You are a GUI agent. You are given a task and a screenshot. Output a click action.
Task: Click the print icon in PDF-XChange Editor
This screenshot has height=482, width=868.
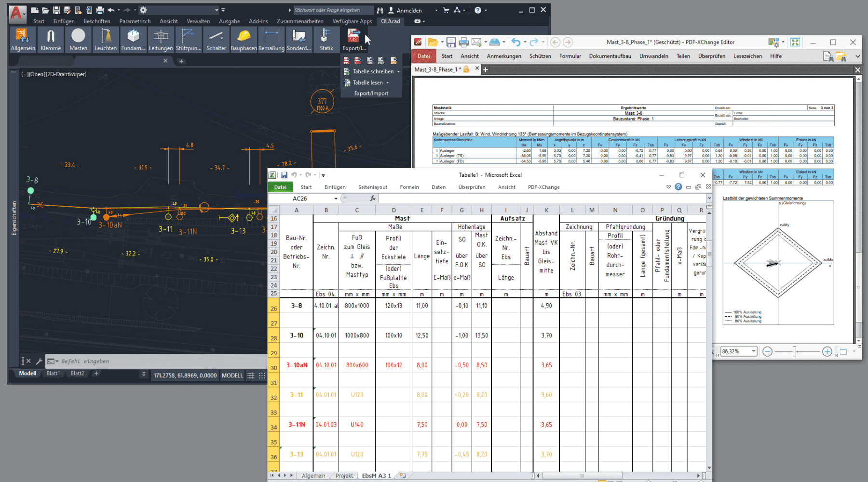pyautogui.click(x=463, y=42)
